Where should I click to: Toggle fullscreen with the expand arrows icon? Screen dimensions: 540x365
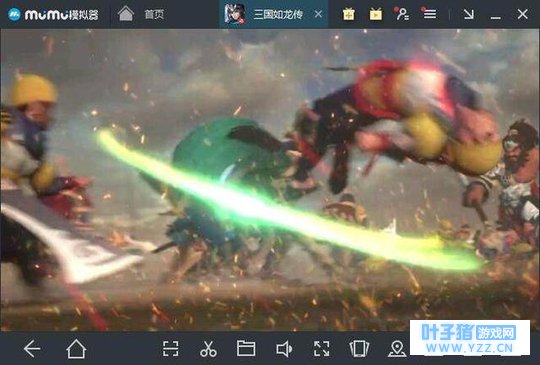(322, 349)
